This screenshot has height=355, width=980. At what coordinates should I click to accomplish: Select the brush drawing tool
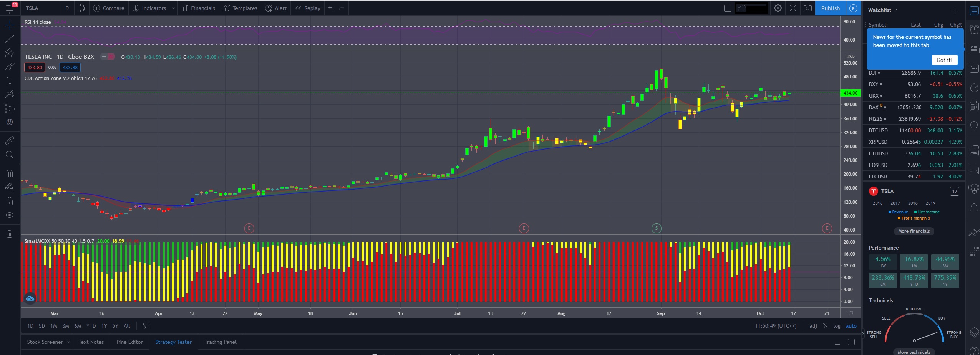pyautogui.click(x=10, y=67)
